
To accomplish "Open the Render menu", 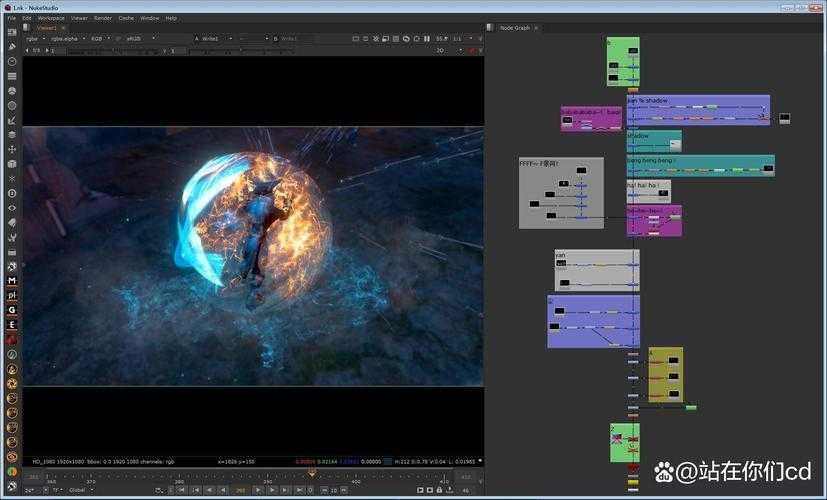I will (103, 18).
